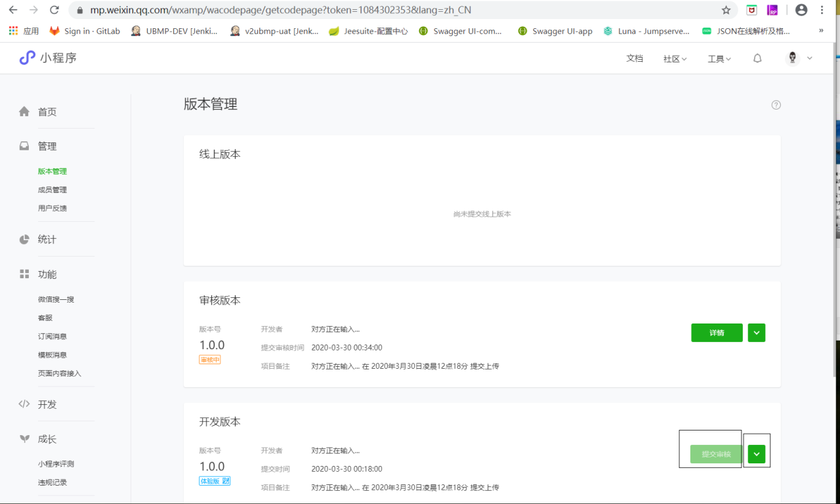Reload the page using browser refresh icon
This screenshot has width=840, height=504.
[x=54, y=10]
